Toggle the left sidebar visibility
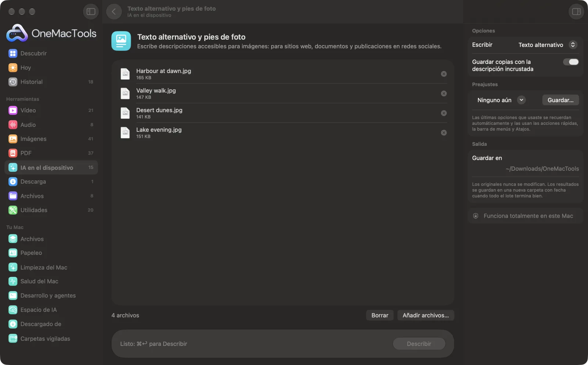 [91, 12]
